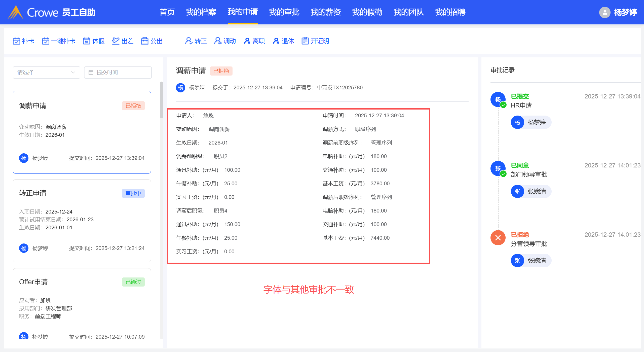
Task: Select the 转正申请 request card
Action: [x=82, y=221]
